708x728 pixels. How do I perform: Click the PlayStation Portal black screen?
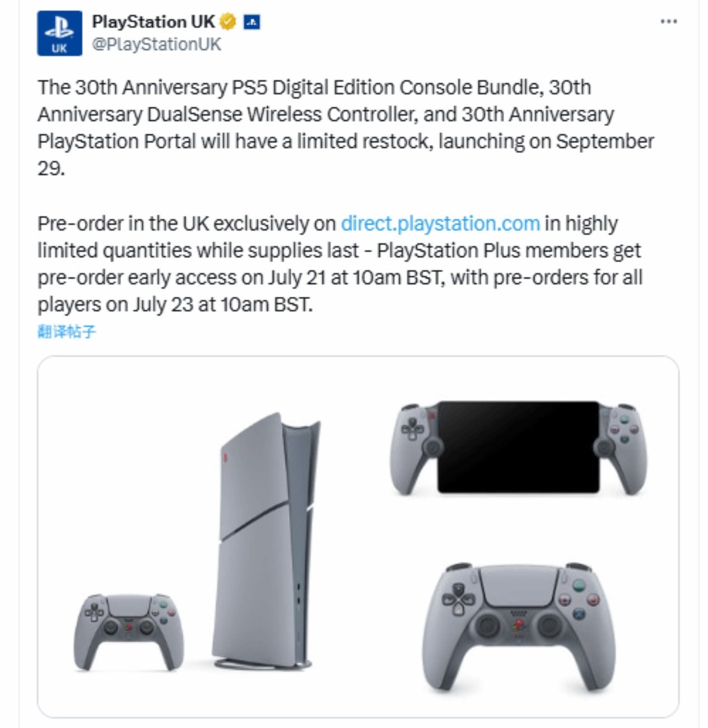pos(518,447)
